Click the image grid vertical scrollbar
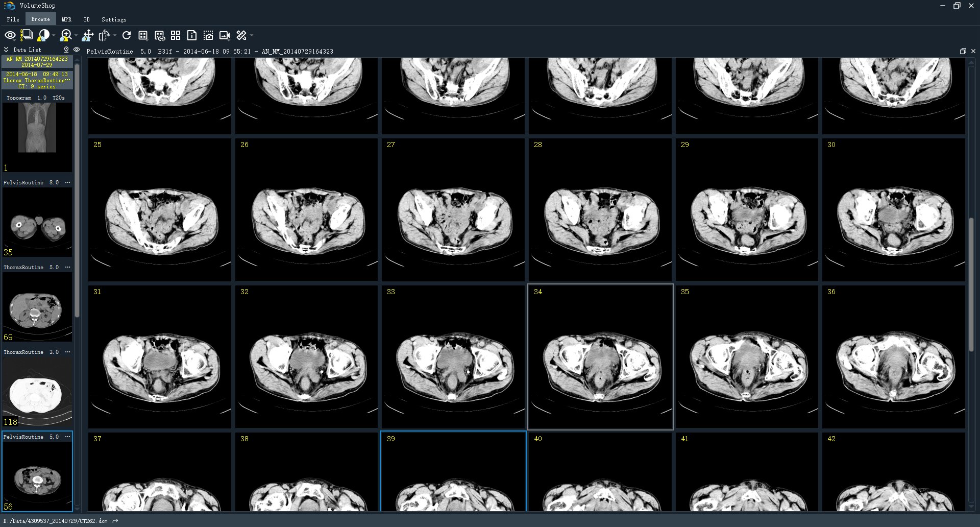This screenshot has height=527, width=980. [x=971, y=284]
